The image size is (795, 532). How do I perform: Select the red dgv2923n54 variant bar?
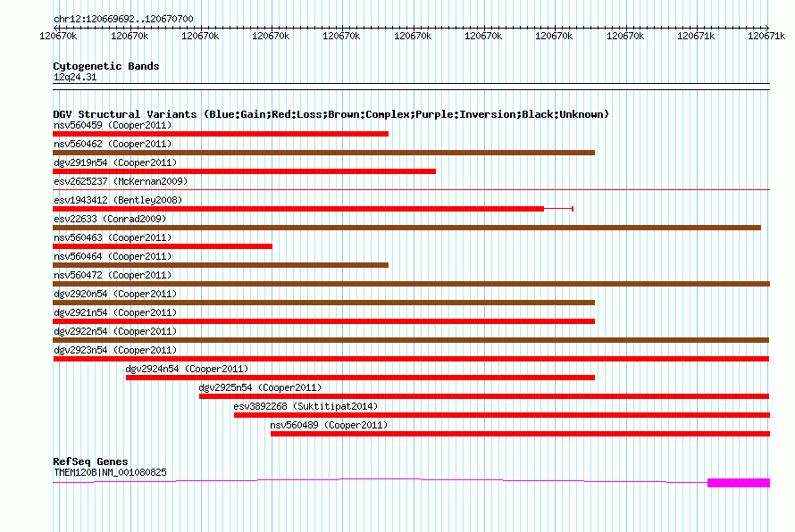click(411, 359)
